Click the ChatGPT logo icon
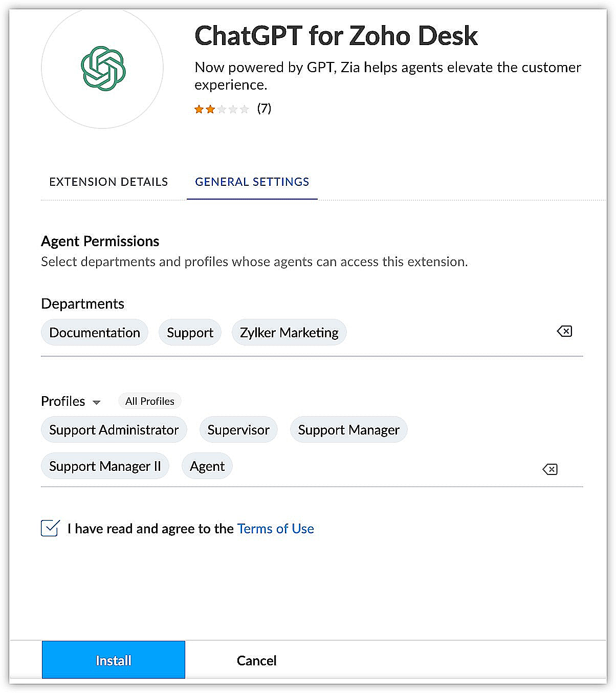616x693 pixels. pos(103,68)
